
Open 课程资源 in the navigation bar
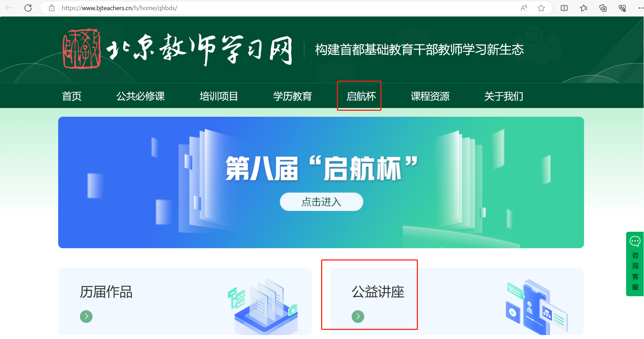430,96
